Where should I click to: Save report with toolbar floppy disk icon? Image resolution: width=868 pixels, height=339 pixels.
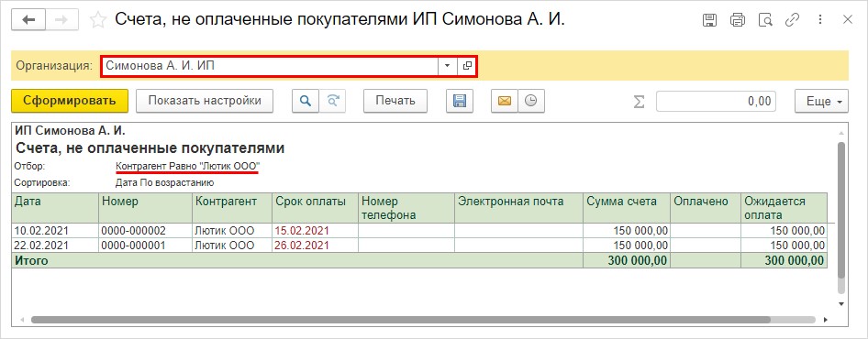point(459,101)
